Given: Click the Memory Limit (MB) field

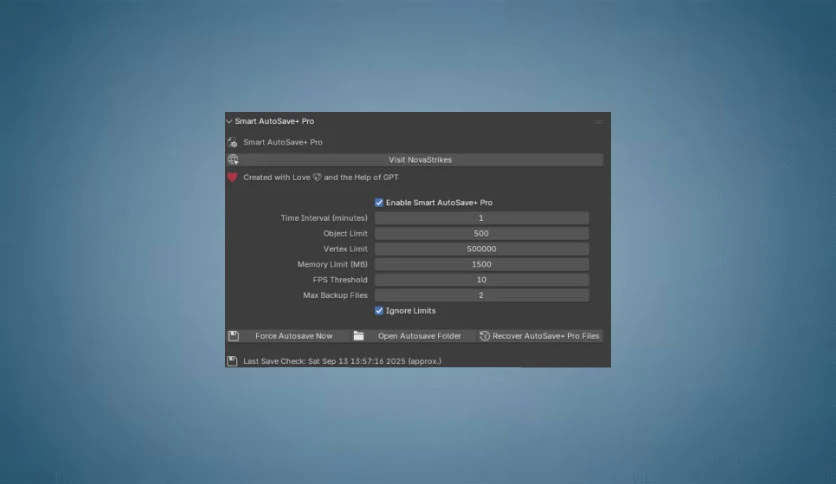Looking at the screenshot, I should pos(481,264).
